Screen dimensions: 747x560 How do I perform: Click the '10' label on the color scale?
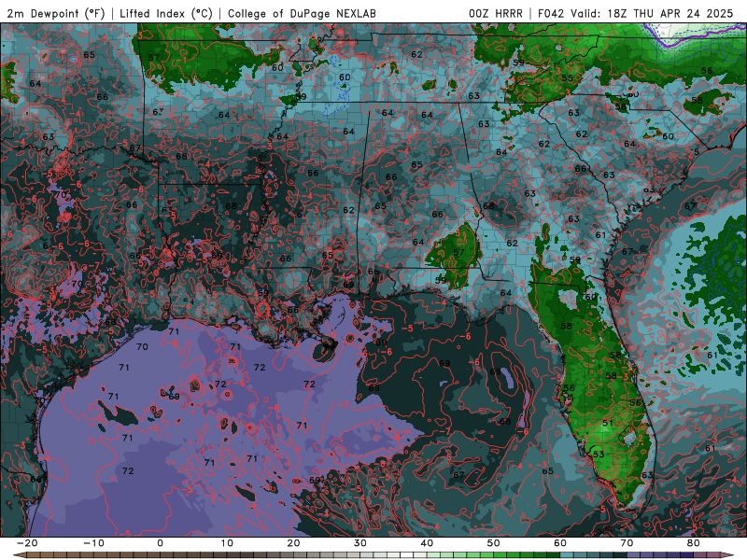point(227,543)
